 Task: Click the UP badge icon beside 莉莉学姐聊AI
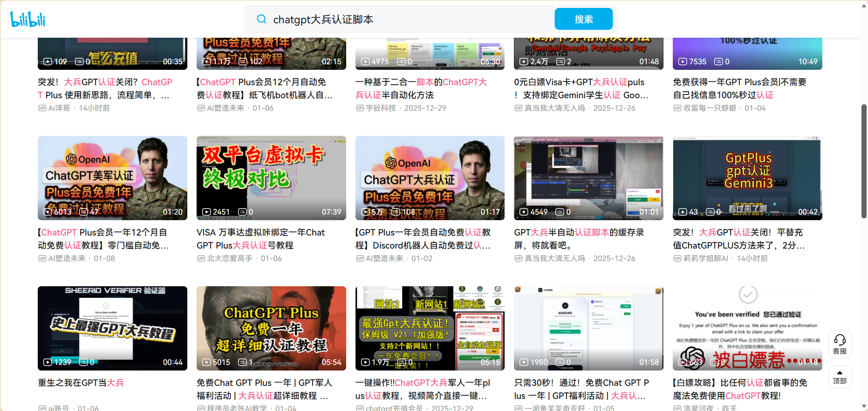click(677, 258)
